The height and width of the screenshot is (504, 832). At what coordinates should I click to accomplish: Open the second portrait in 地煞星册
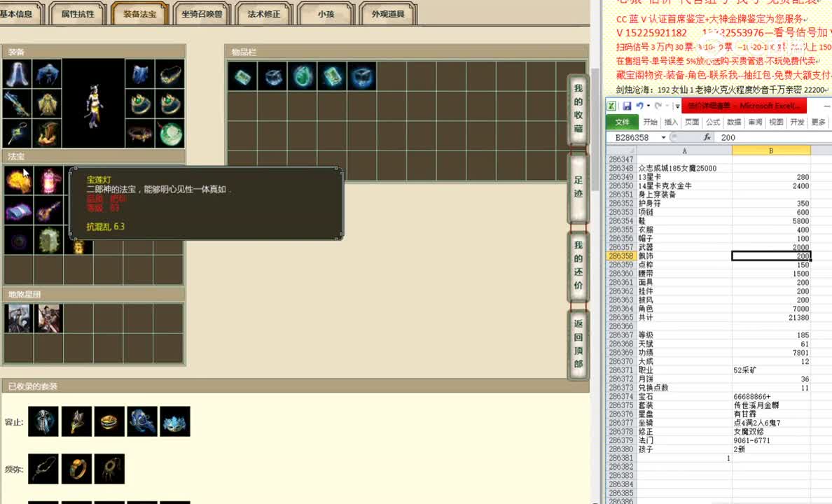pos(48,318)
